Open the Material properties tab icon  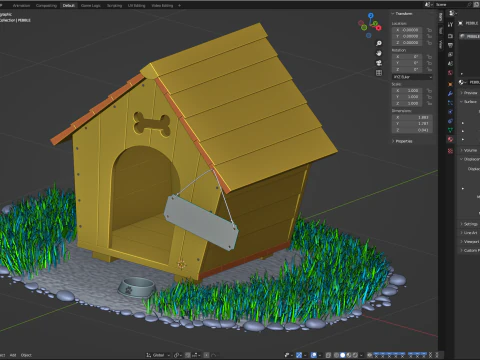[450, 139]
